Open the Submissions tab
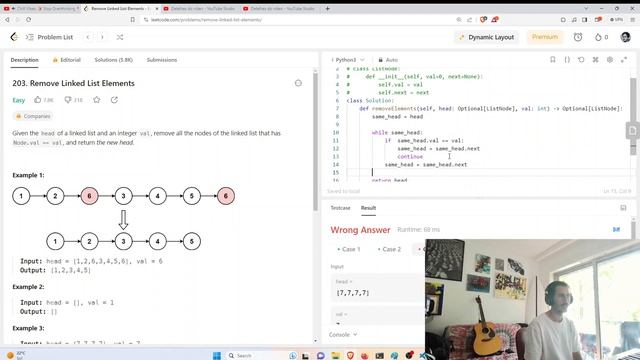 point(162,60)
